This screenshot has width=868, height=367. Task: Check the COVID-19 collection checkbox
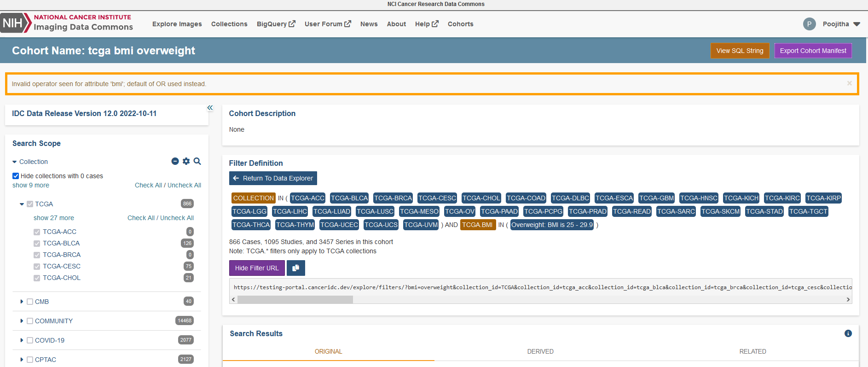coord(30,340)
